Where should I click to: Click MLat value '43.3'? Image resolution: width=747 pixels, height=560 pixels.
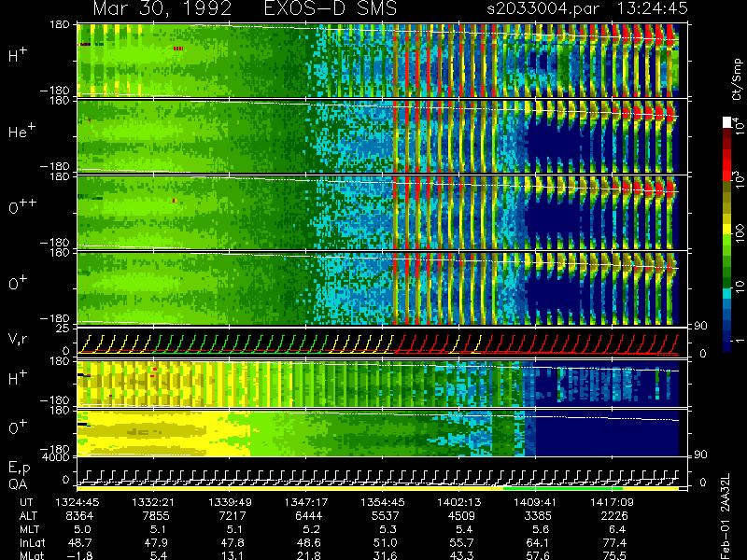(462, 555)
